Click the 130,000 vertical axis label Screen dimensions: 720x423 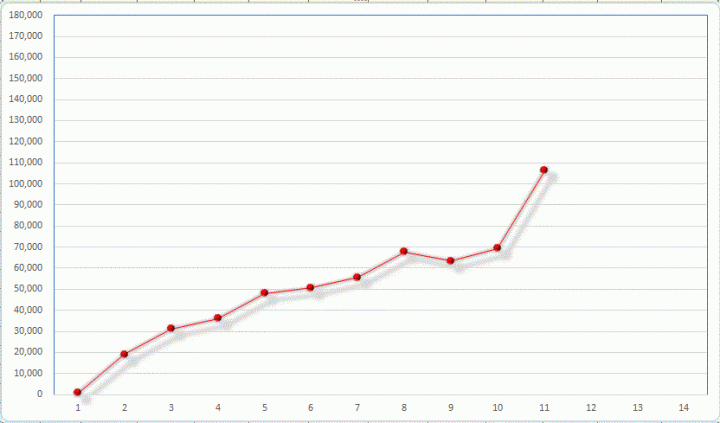click(26, 120)
